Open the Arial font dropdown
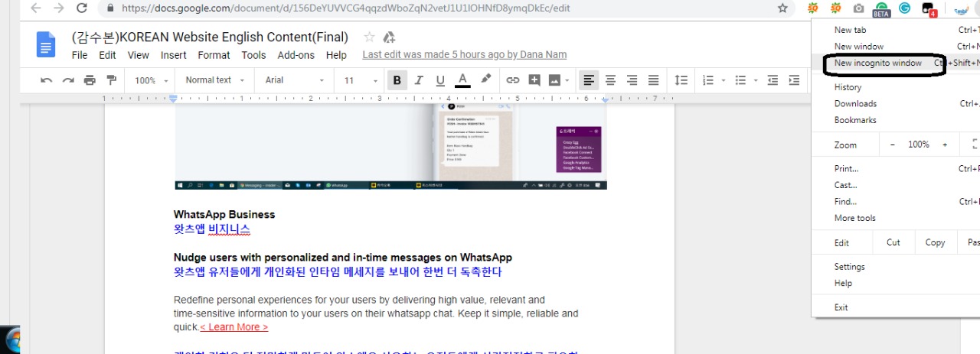 293,80
